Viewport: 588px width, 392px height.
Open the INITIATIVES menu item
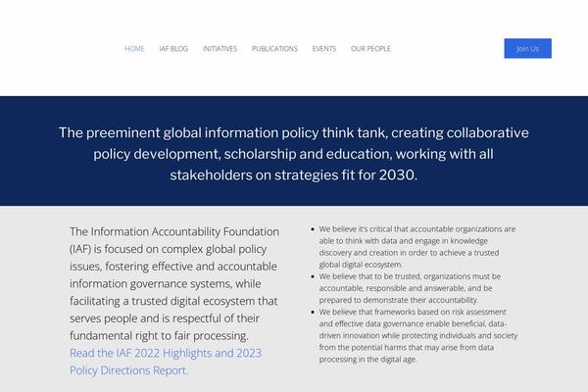[220, 49]
